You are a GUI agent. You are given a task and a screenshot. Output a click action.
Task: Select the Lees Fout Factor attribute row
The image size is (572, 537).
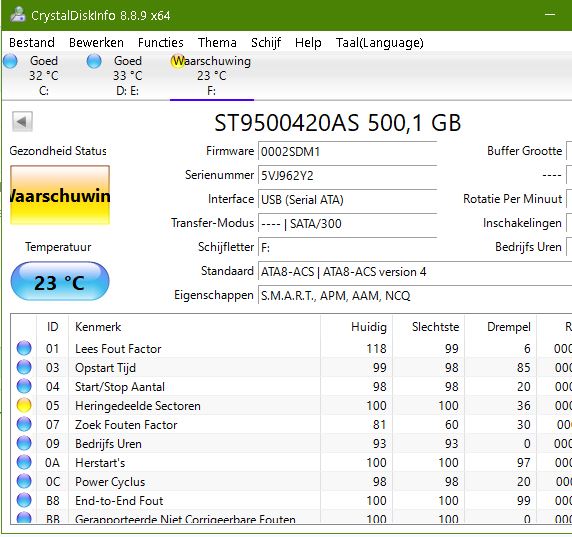(291, 348)
